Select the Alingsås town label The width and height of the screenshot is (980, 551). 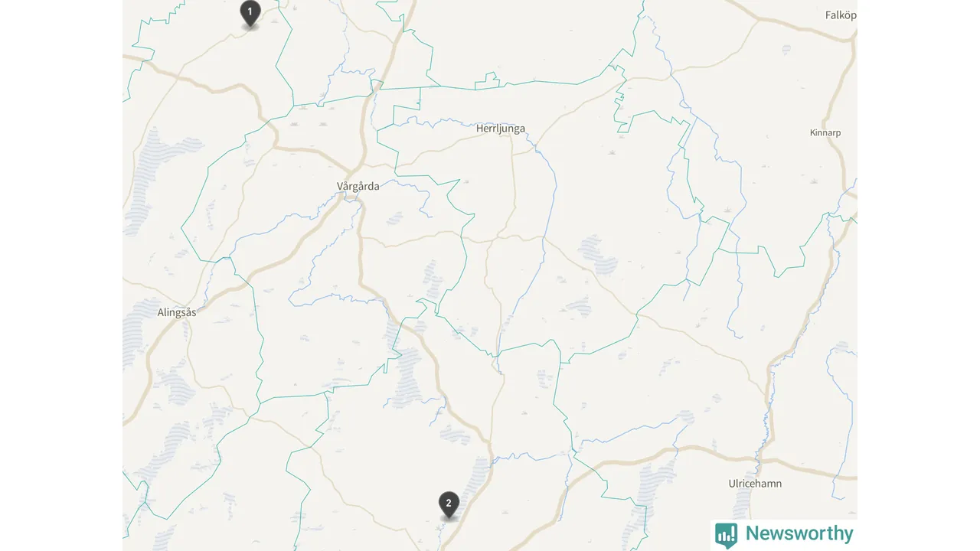click(x=177, y=312)
